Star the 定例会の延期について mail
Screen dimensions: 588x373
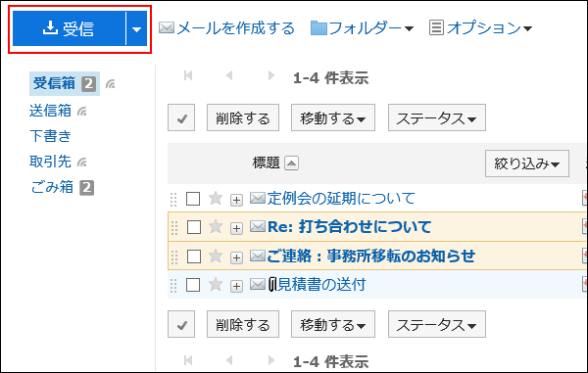point(216,198)
